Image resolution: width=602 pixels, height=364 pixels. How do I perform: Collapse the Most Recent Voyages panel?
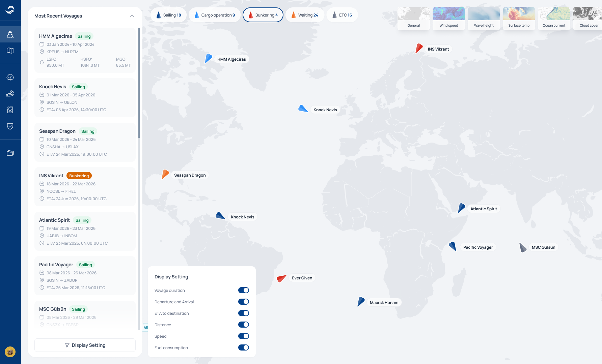[x=132, y=16]
